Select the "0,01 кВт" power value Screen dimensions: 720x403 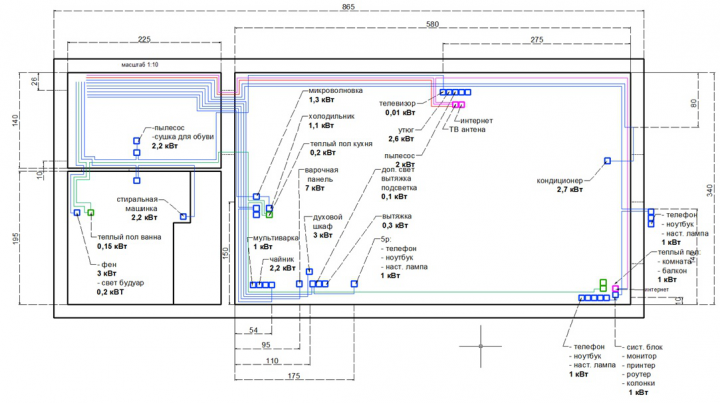coord(400,112)
